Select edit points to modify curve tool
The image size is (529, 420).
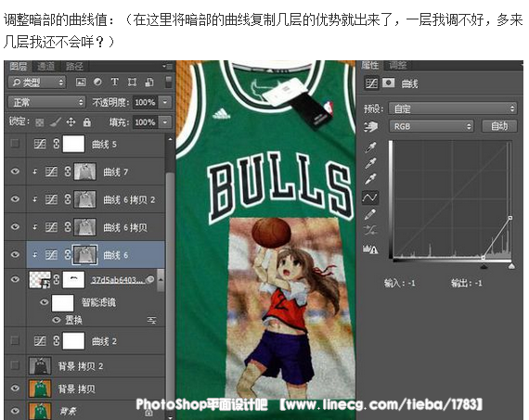(x=370, y=197)
